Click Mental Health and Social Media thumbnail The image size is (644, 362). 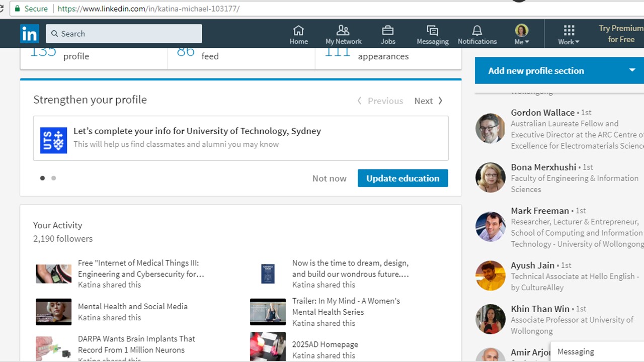(53, 312)
